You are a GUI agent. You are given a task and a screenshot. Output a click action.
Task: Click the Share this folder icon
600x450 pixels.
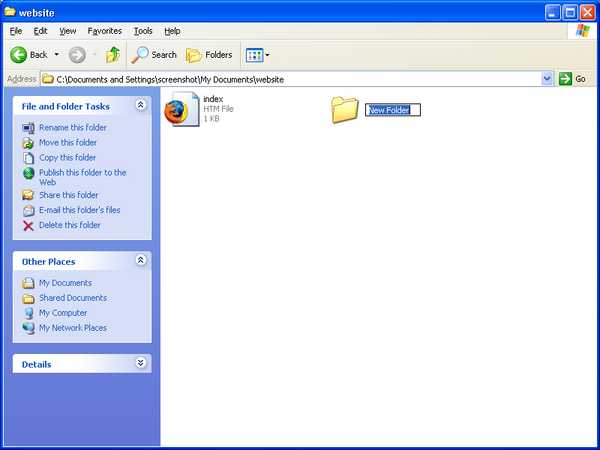28,195
